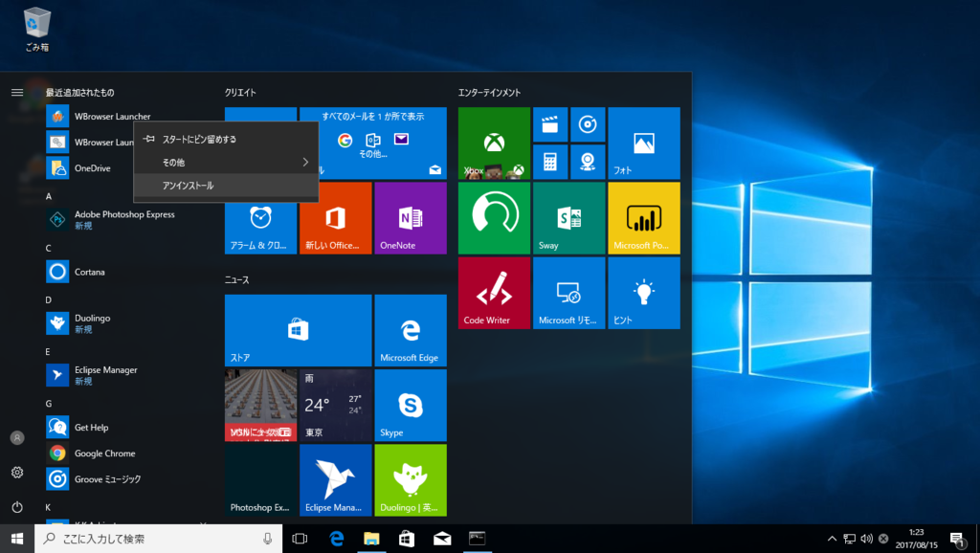Viewport: 980px width, 553px height.
Task: Jump to letter A section header
Action: 49,196
